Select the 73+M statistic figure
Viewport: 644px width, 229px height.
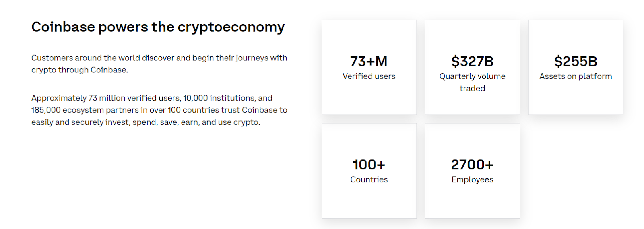(369, 61)
